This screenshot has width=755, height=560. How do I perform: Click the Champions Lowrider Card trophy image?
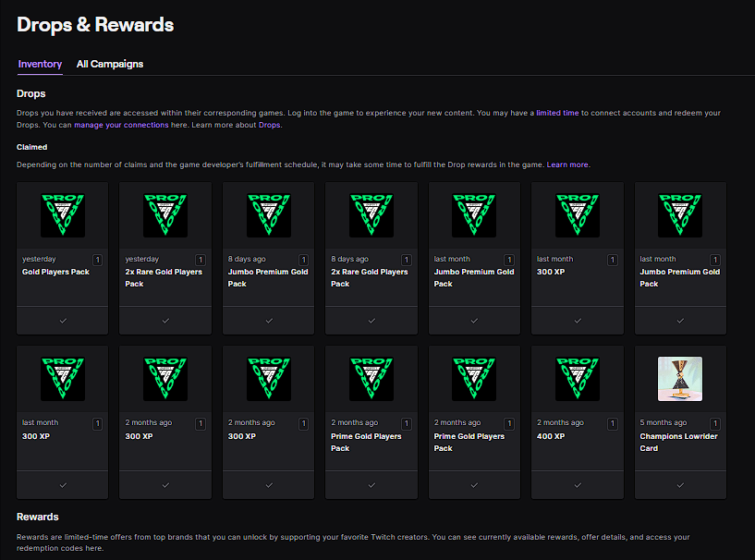click(x=679, y=379)
